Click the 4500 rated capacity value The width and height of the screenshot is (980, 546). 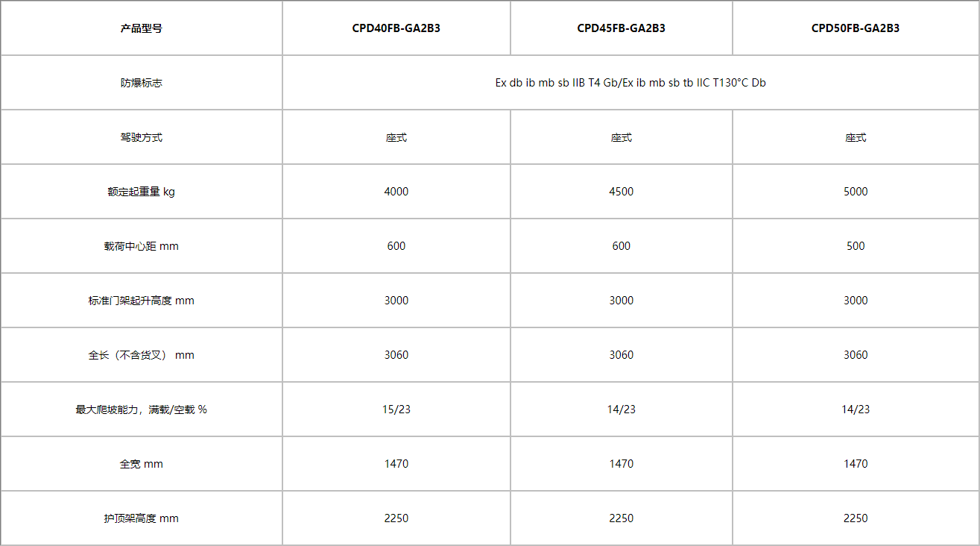click(x=622, y=192)
